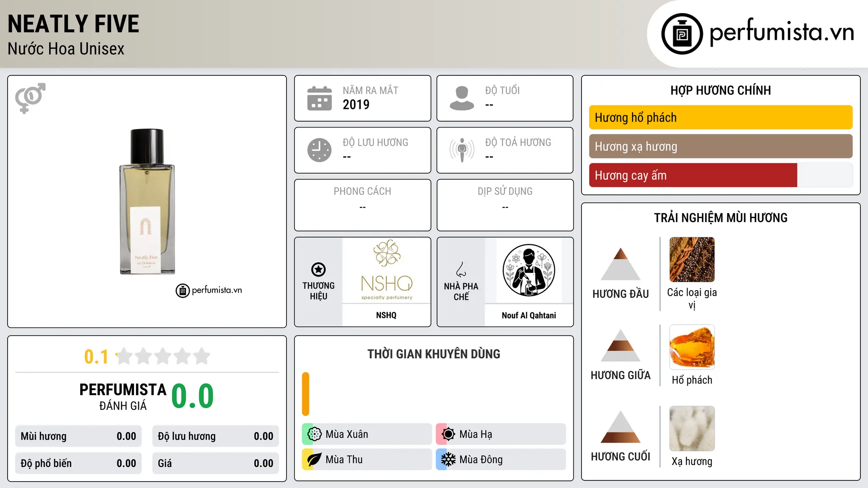Click the ĐỘ TUỔI label
The width and height of the screenshot is (868, 488).
(502, 91)
